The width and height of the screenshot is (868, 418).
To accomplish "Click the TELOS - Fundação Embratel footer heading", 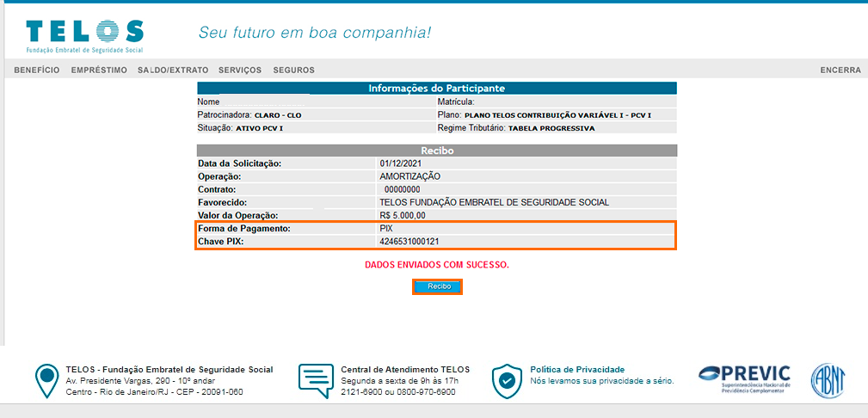I will click(169, 369).
